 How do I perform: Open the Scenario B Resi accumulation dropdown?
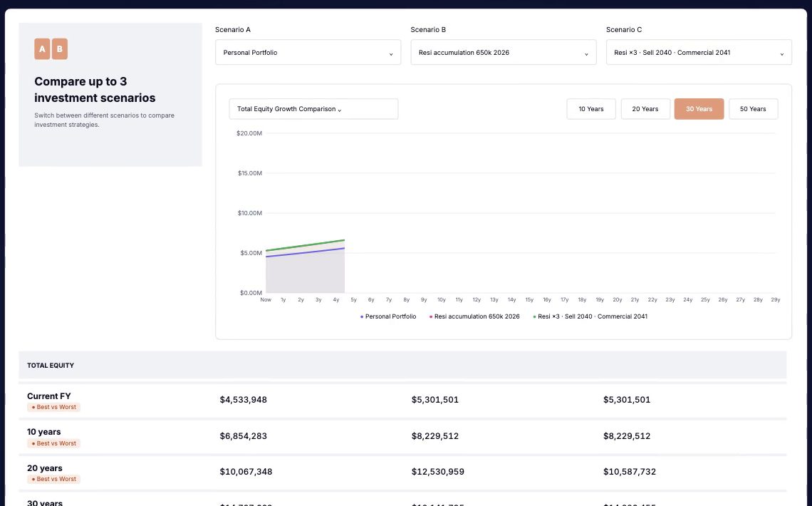504,52
